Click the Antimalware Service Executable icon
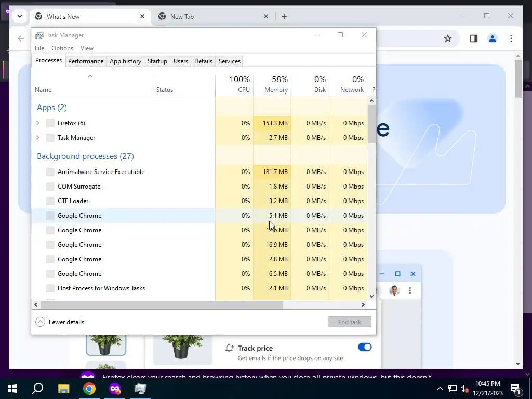 (x=50, y=172)
